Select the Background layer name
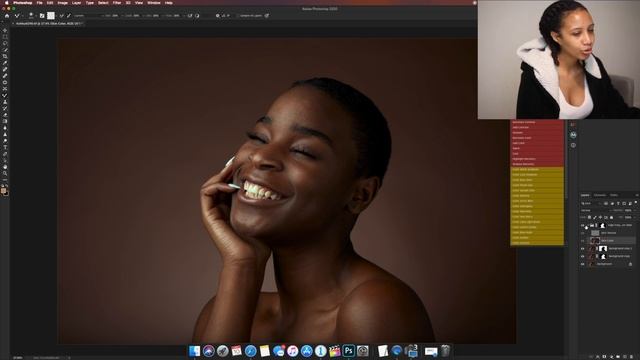Viewport: 640px width, 360px height. (x=604, y=264)
